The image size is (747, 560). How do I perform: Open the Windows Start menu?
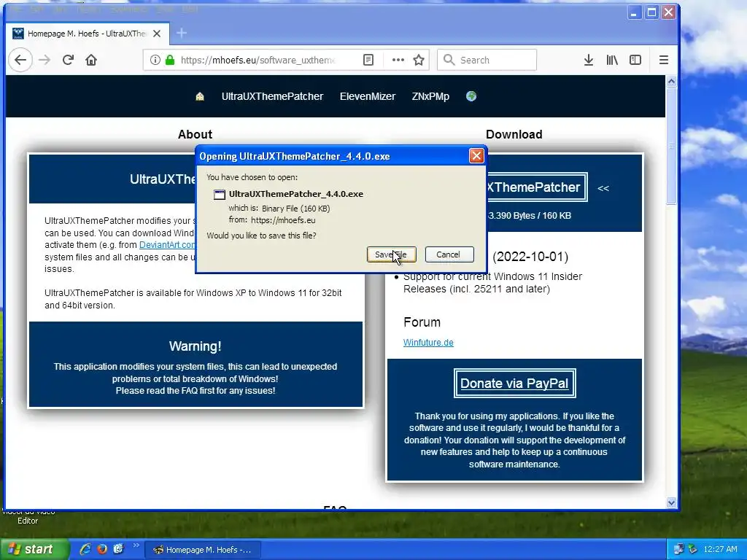(x=34, y=550)
